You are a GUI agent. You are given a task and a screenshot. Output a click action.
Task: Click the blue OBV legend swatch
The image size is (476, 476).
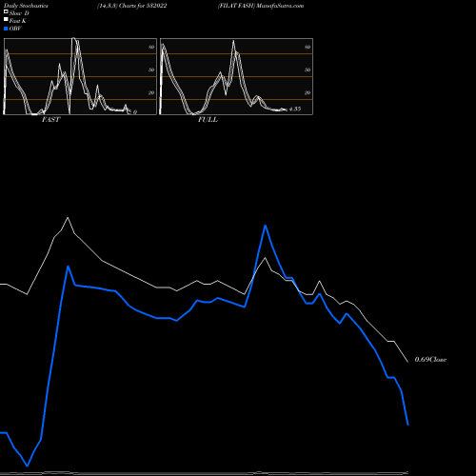[6, 29]
